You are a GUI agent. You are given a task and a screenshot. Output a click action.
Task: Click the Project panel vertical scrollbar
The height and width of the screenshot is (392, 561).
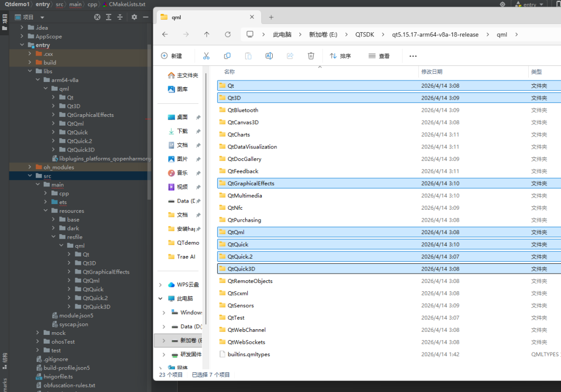pos(149,121)
